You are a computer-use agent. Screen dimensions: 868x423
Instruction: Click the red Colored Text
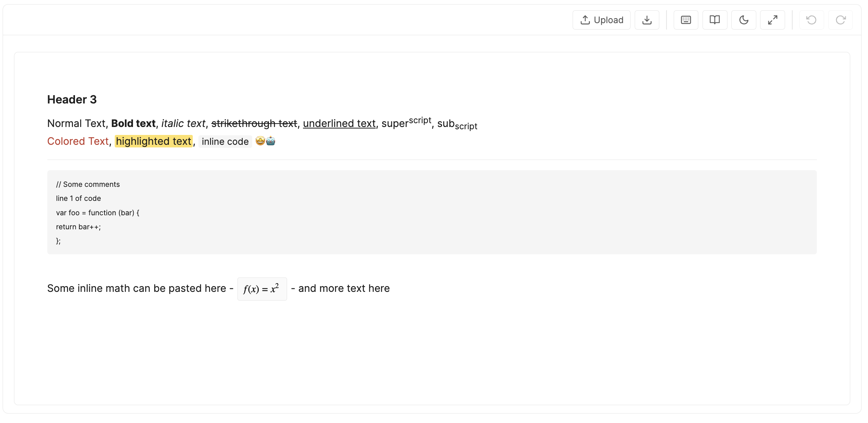point(78,141)
